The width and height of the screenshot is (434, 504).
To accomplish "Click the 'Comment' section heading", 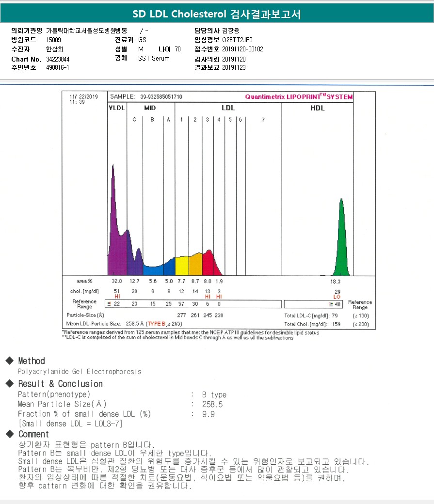I will tap(33, 434).
